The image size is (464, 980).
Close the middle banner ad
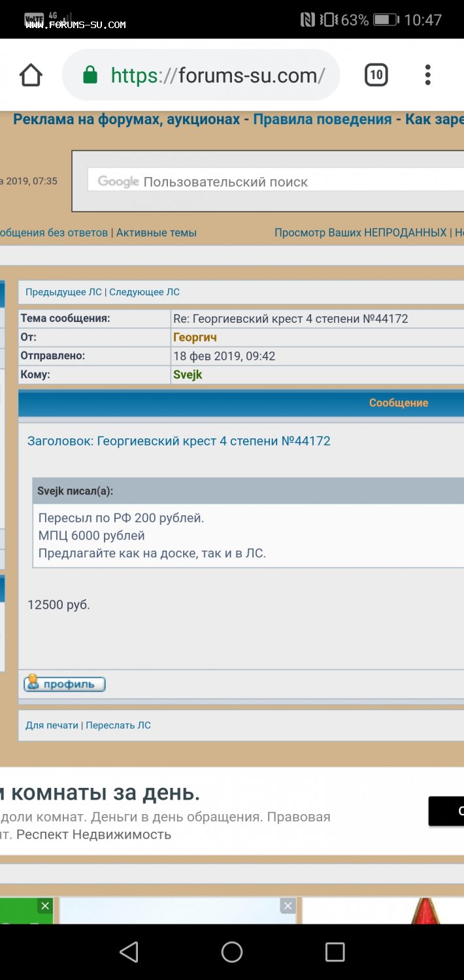pyautogui.click(x=288, y=906)
